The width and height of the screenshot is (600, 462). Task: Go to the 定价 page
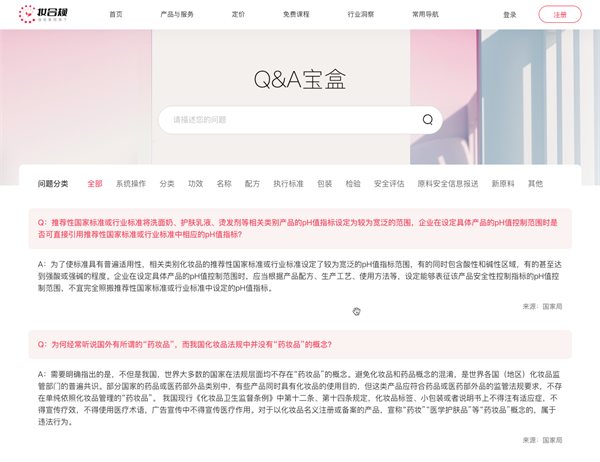tap(238, 15)
